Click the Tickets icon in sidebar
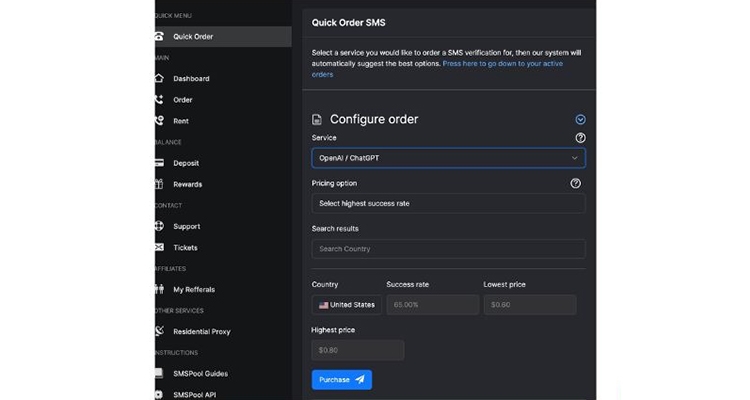Viewport: 750px width, 400px height. tap(159, 247)
